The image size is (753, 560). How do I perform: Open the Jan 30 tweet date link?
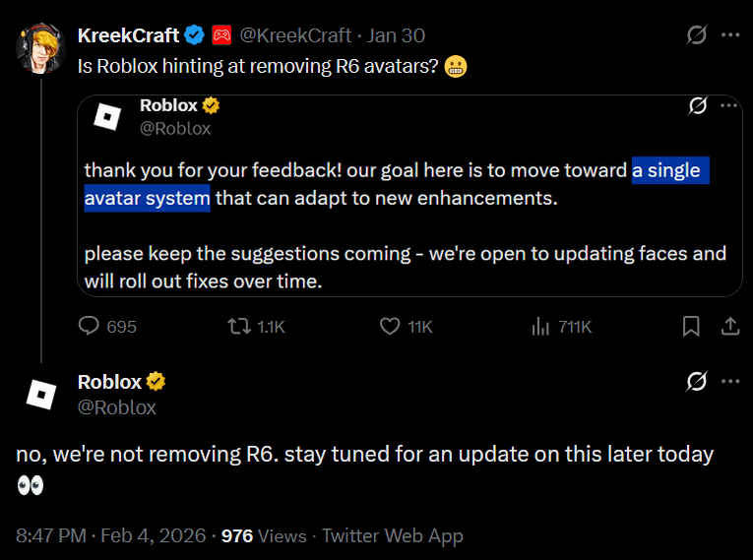[x=396, y=35]
